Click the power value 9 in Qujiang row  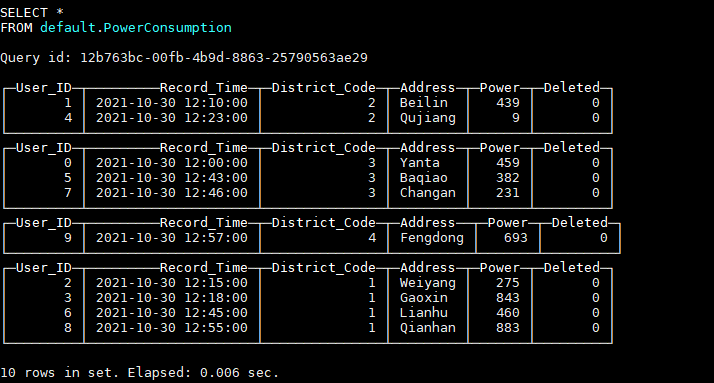pos(515,118)
